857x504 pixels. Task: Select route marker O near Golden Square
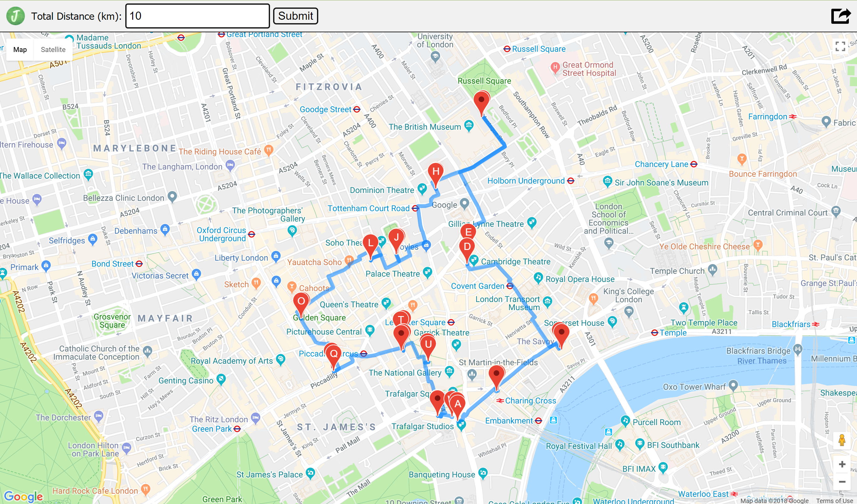(301, 302)
